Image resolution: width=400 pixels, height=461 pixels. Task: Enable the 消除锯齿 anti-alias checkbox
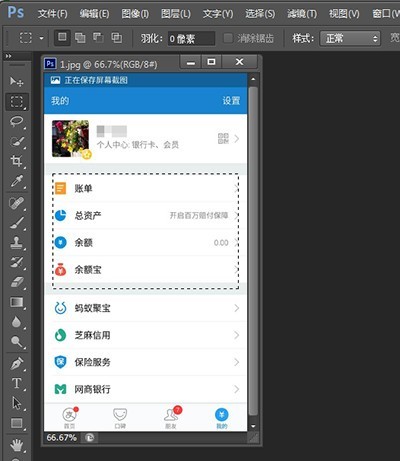pyautogui.click(x=228, y=38)
